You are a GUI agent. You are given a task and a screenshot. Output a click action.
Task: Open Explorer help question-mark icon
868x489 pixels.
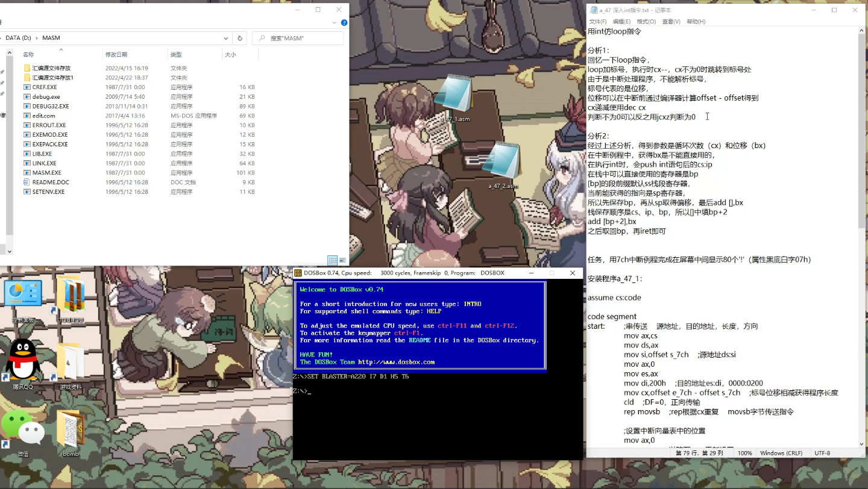pyautogui.click(x=344, y=23)
